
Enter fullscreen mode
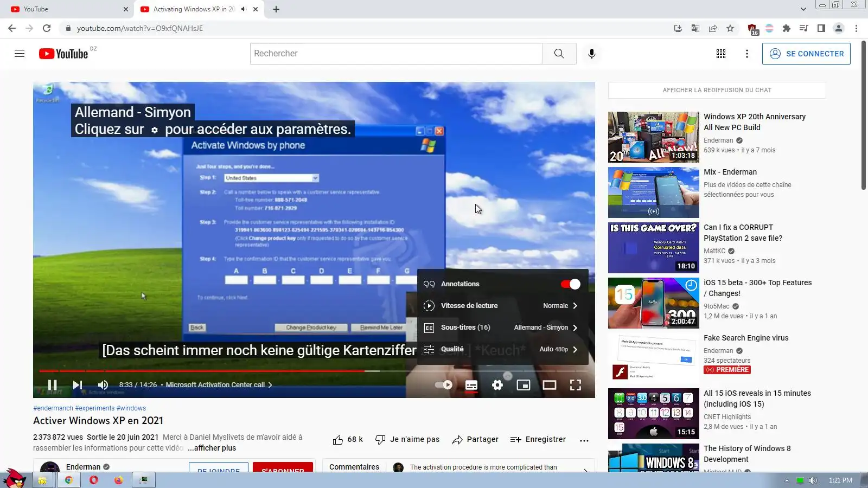click(x=576, y=385)
